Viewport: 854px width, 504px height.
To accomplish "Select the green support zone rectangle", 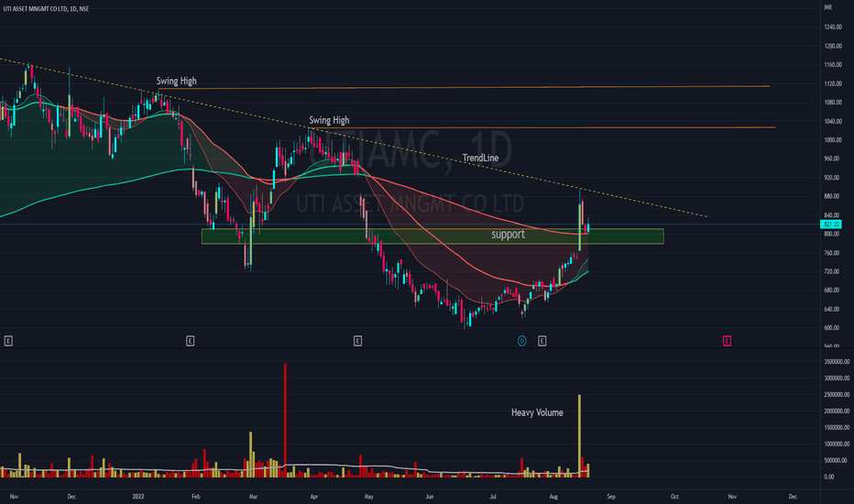I will coord(432,236).
